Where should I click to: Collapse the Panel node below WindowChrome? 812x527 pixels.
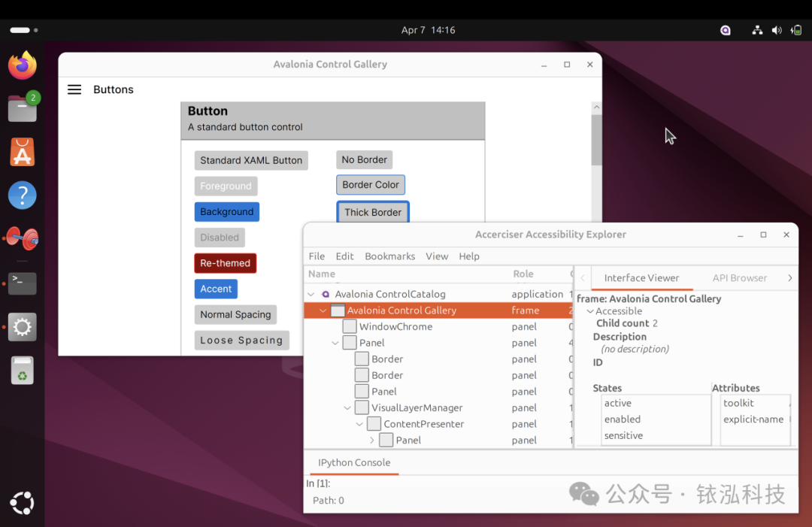[x=335, y=343]
